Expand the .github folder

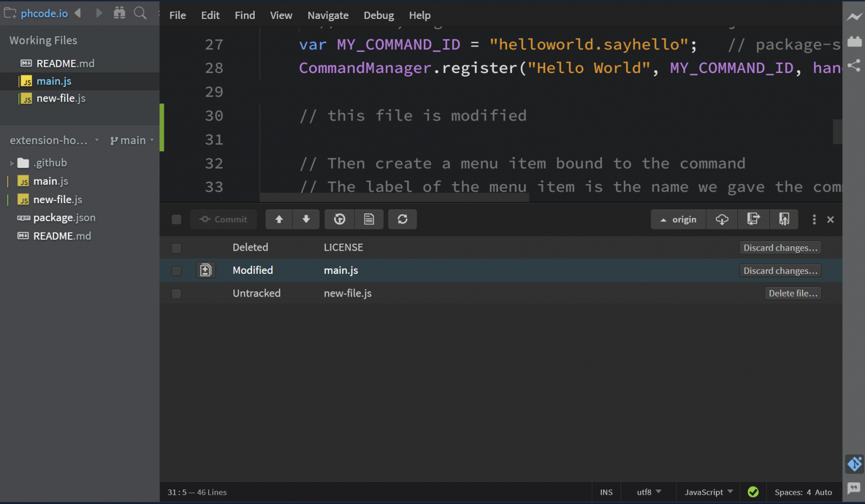pyautogui.click(x=12, y=163)
